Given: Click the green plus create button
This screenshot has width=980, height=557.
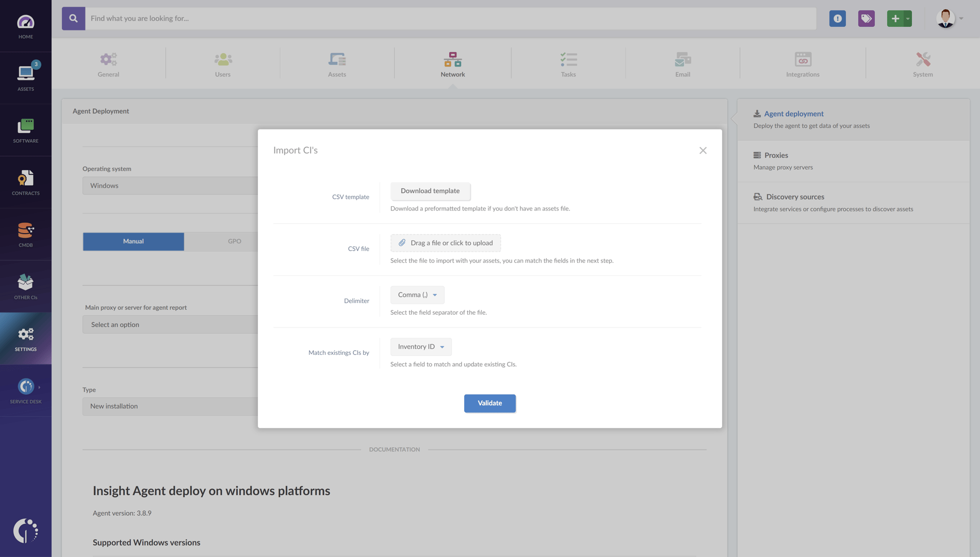Looking at the screenshot, I should 895,18.
